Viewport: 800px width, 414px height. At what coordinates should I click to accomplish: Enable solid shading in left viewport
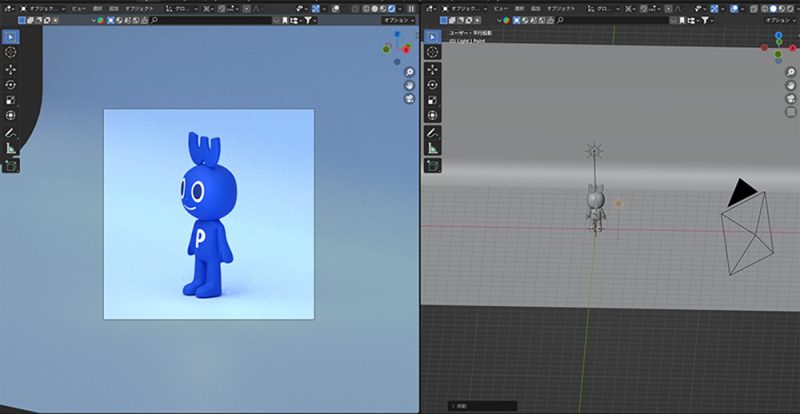point(375,9)
